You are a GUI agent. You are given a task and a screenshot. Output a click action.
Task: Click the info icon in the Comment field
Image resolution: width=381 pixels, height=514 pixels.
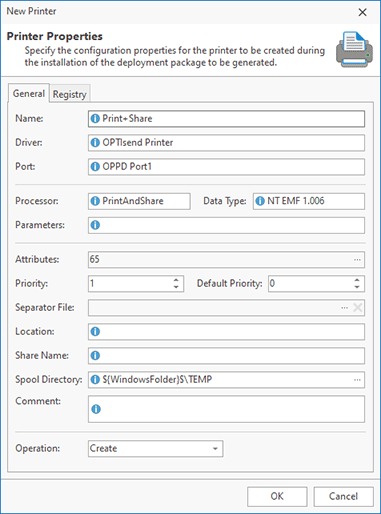(x=96, y=409)
